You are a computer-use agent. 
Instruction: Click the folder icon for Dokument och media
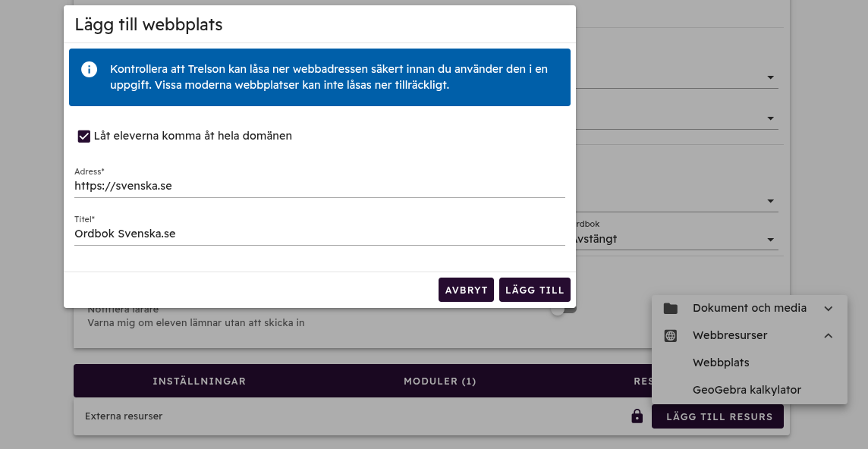(x=671, y=309)
